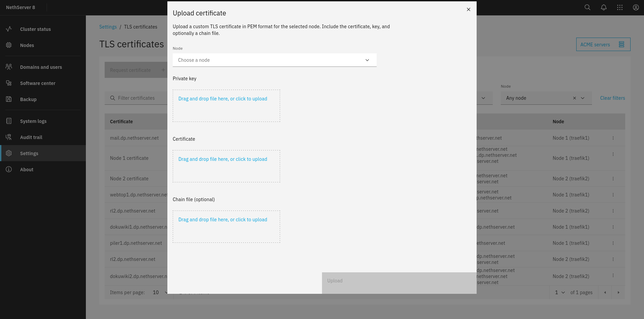Screen dimensions: 644x319
Task: Click the Chain file upload drop zone
Action: [226, 226]
